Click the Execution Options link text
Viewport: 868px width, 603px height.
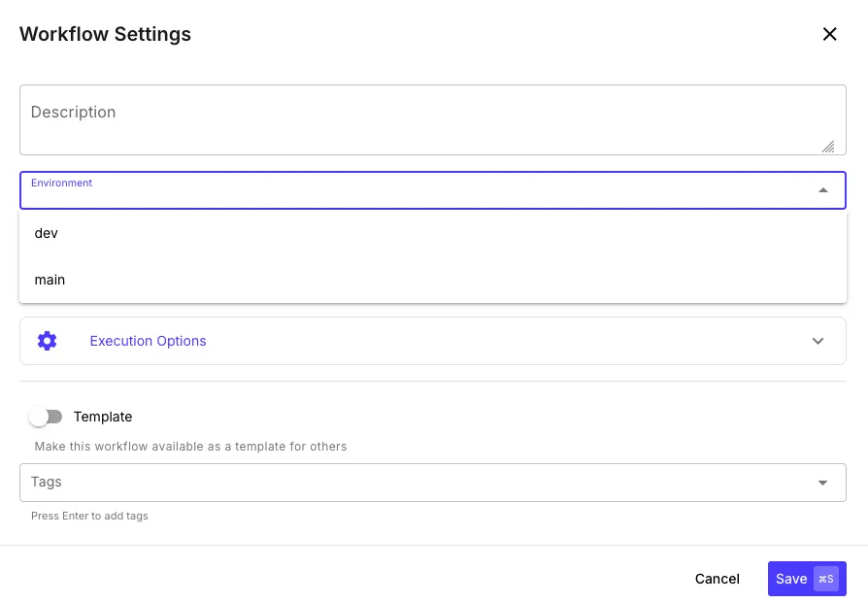pyautogui.click(x=148, y=341)
